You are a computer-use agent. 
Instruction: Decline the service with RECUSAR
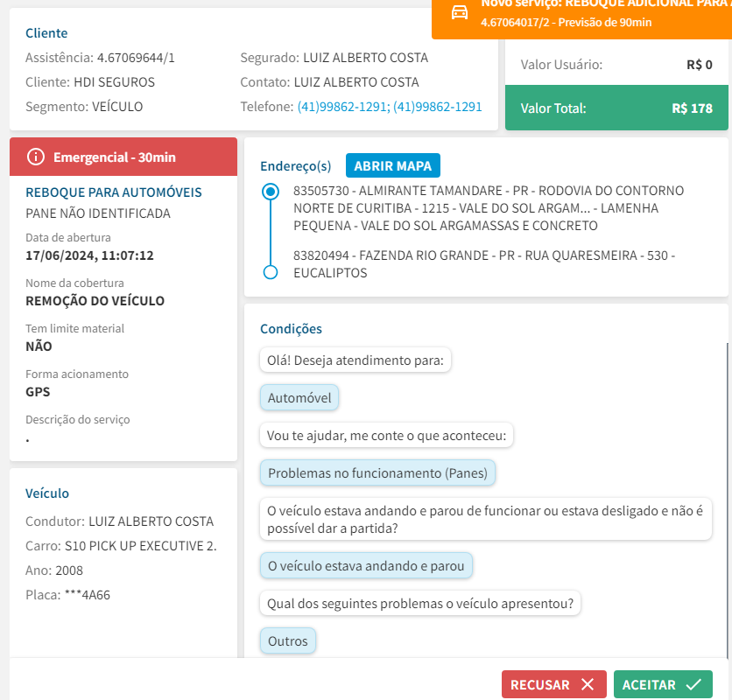click(553, 684)
